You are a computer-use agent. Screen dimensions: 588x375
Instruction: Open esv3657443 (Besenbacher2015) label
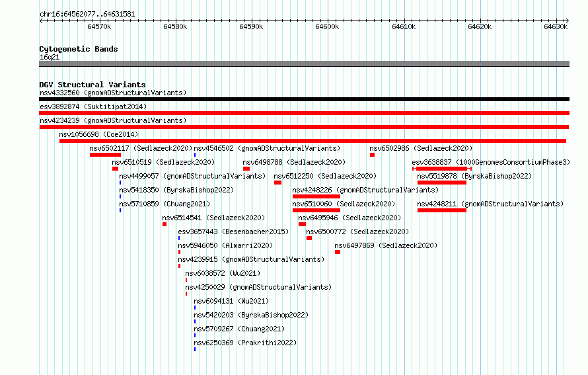point(233,231)
